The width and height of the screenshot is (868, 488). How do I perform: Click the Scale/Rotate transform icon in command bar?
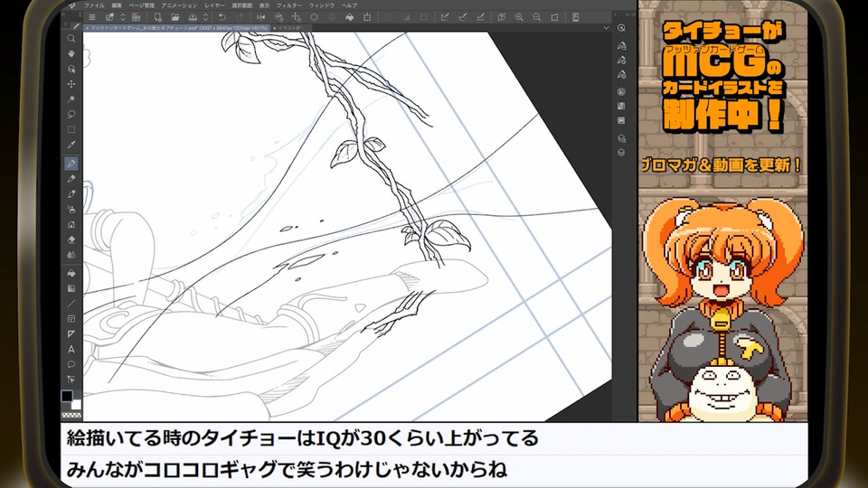[367, 17]
